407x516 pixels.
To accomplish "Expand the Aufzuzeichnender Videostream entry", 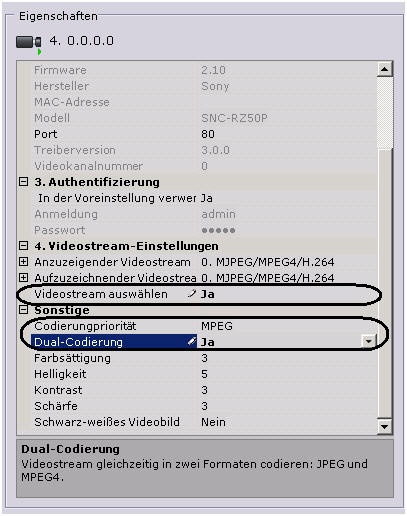I will click(23, 278).
